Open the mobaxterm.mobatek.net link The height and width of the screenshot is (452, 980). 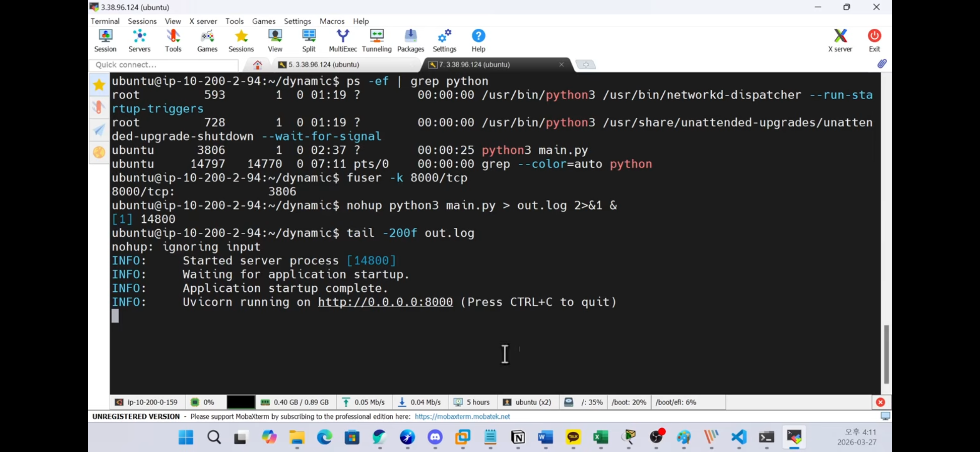462,416
